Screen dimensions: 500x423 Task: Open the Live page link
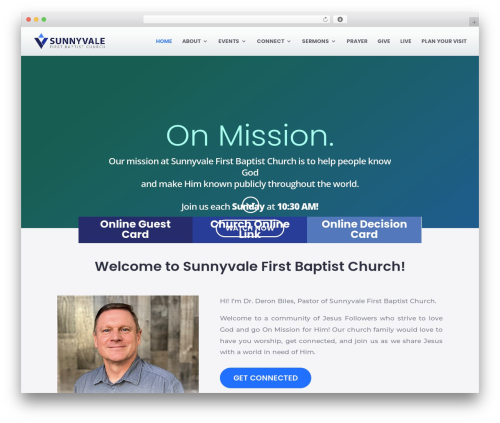click(406, 41)
